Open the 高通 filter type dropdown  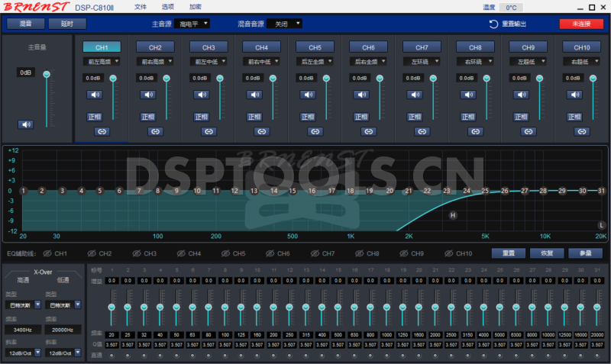(x=23, y=304)
